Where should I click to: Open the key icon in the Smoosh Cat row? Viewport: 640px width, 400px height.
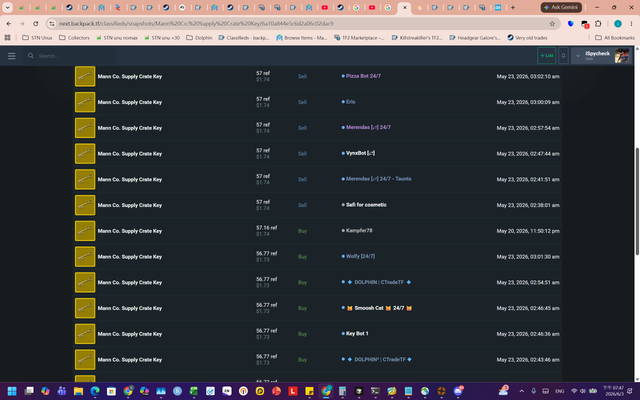coord(85,308)
